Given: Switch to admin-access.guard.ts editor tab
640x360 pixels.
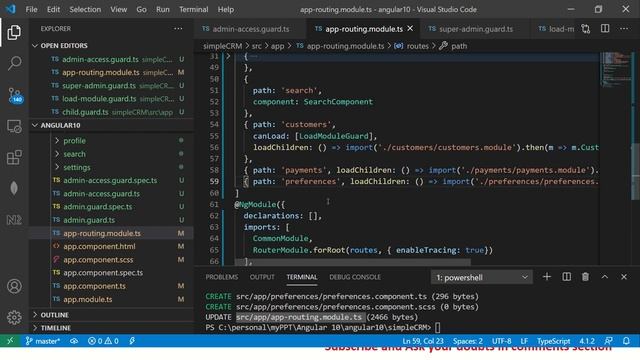Looking at the screenshot, I should (x=250, y=29).
